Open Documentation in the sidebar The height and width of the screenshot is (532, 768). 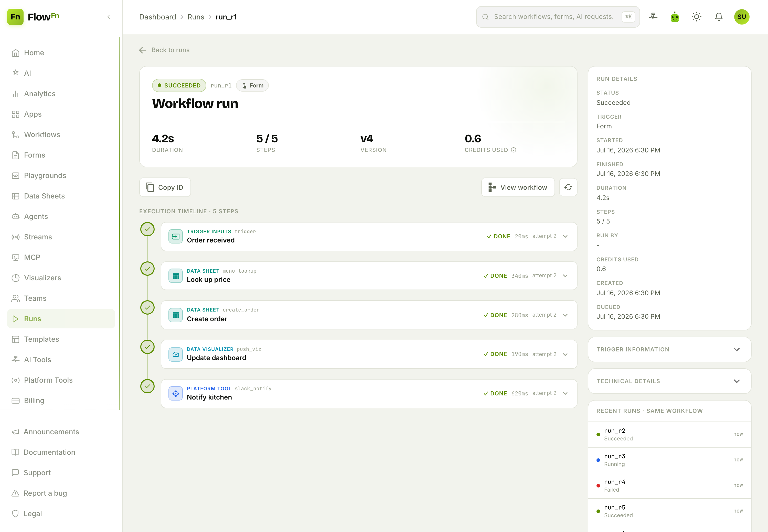pos(61,452)
